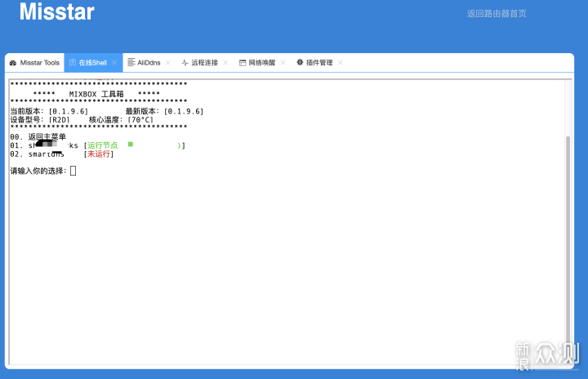Switch to the 插件管理 tab
Viewport: 588px width, 379px height.
pos(319,63)
